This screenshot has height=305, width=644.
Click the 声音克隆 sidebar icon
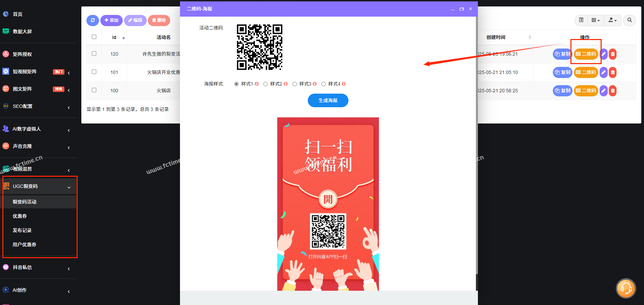(x=6, y=146)
